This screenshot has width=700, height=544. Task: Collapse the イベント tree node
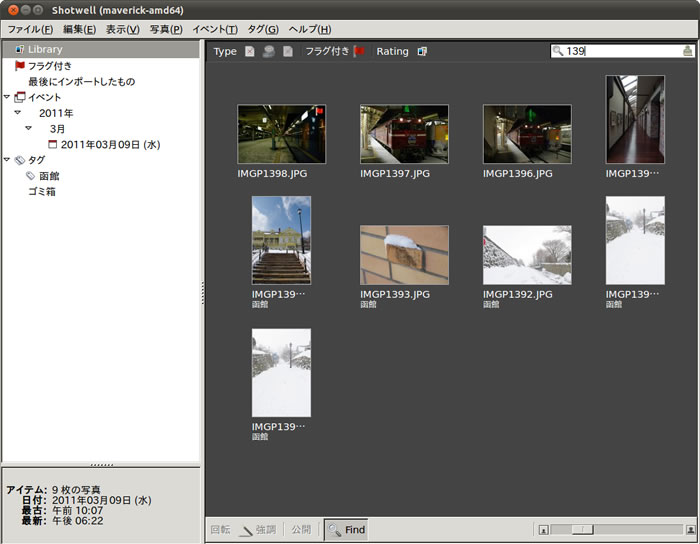click(7, 97)
